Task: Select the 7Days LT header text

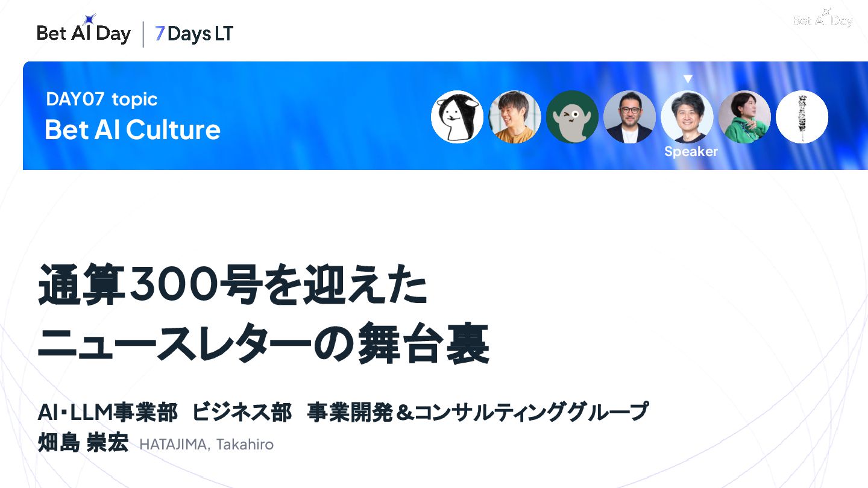Action: 194,34
